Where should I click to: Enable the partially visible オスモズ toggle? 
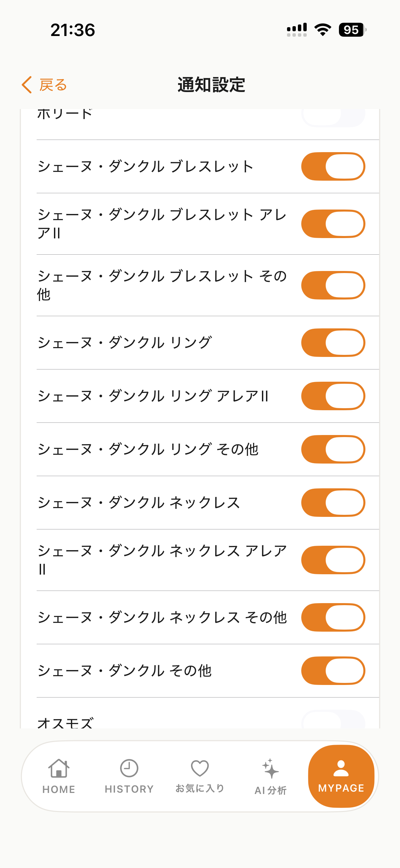tap(333, 719)
